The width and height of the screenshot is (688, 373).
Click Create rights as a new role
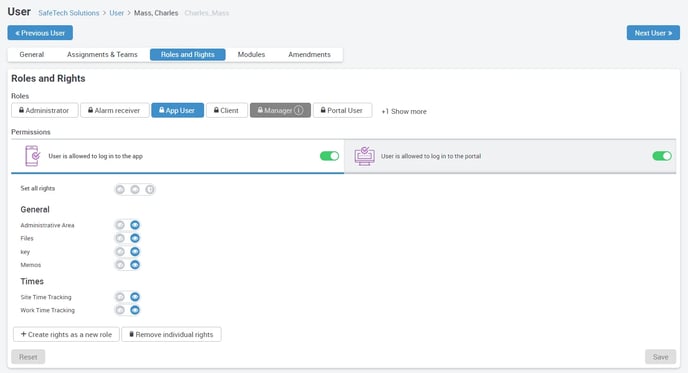pyautogui.click(x=66, y=334)
